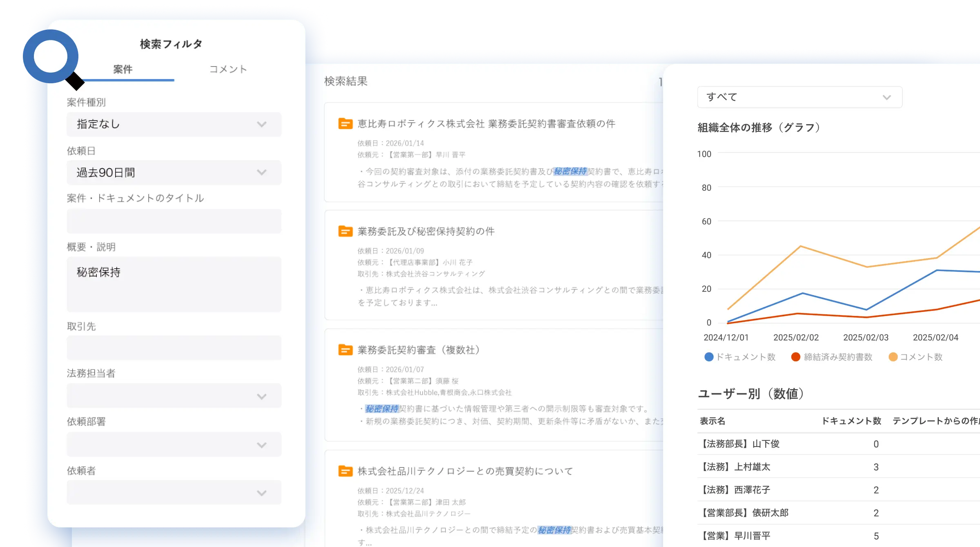Click folder icon of 業務委託契約審査（複数社）
Image resolution: width=980 pixels, height=547 pixels.
345,350
